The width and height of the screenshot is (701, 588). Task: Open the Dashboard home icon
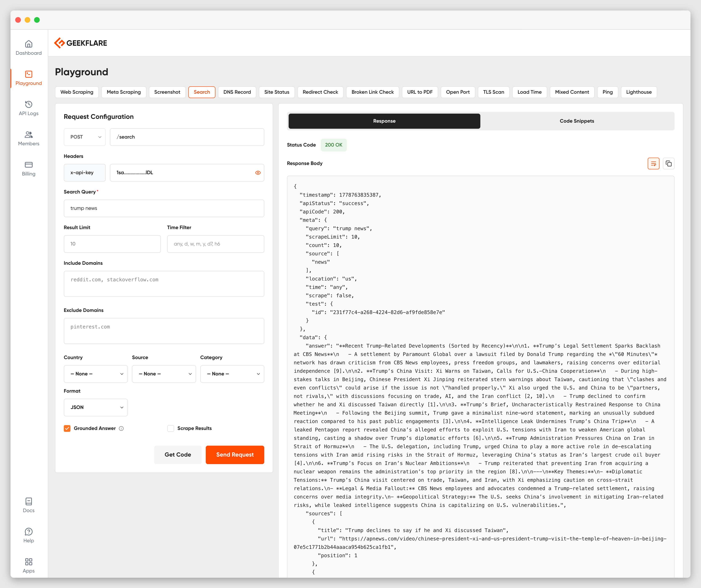29,44
